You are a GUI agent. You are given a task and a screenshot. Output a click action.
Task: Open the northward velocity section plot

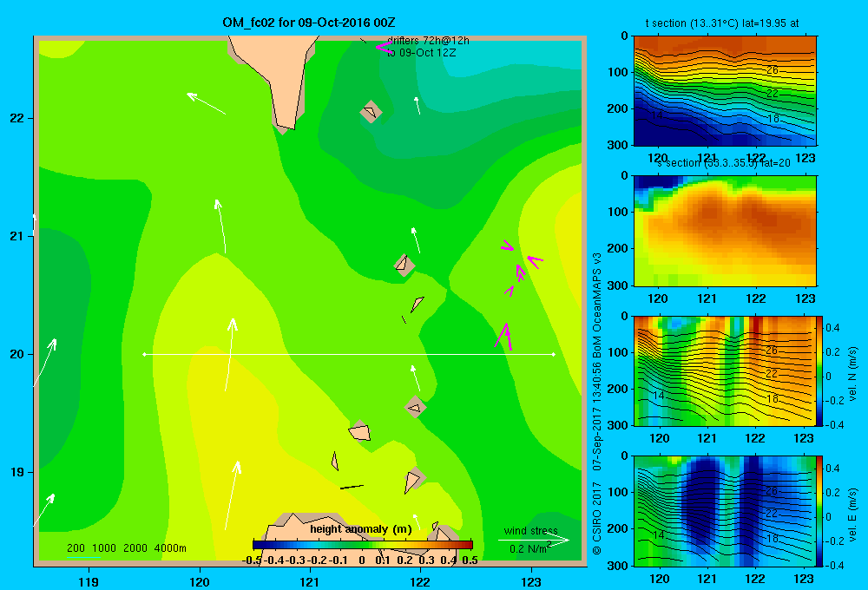coord(725,370)
